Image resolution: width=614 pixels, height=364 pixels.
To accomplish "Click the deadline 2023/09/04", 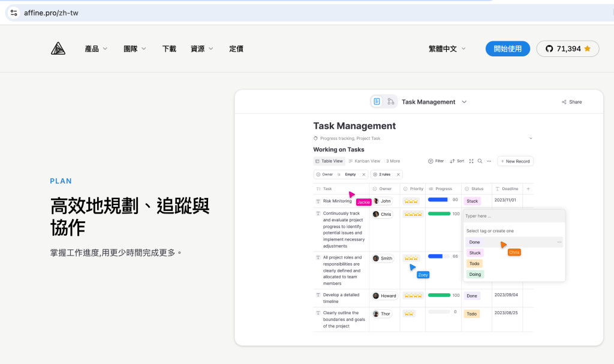I will tap(506, 294).
